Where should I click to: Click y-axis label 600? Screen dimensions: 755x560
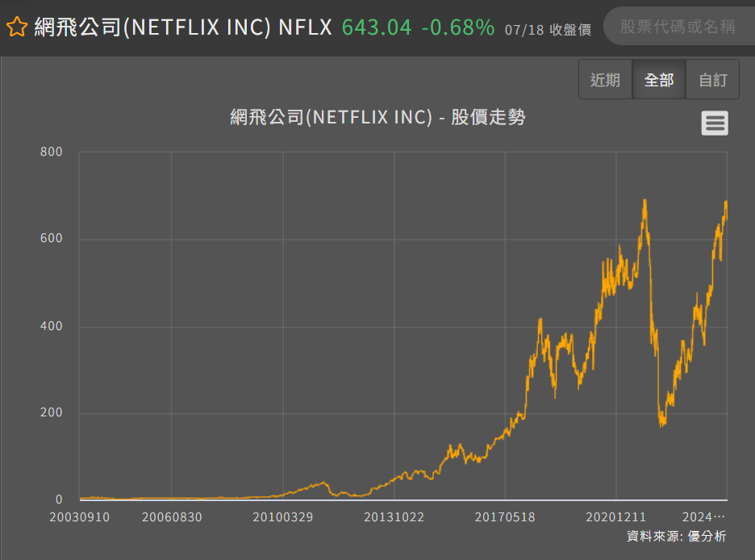click(52, 238)
